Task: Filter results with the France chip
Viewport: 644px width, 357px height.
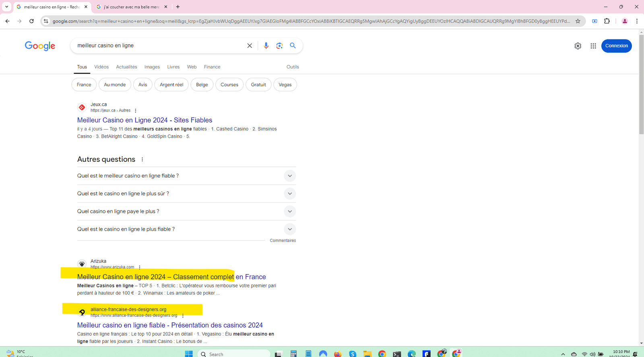Action: 84,85
